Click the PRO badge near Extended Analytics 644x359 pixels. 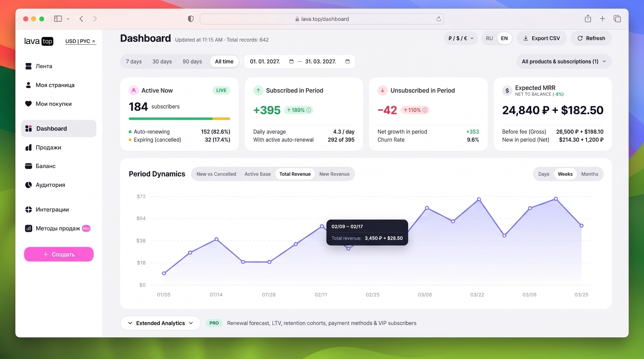pos(214,323)
